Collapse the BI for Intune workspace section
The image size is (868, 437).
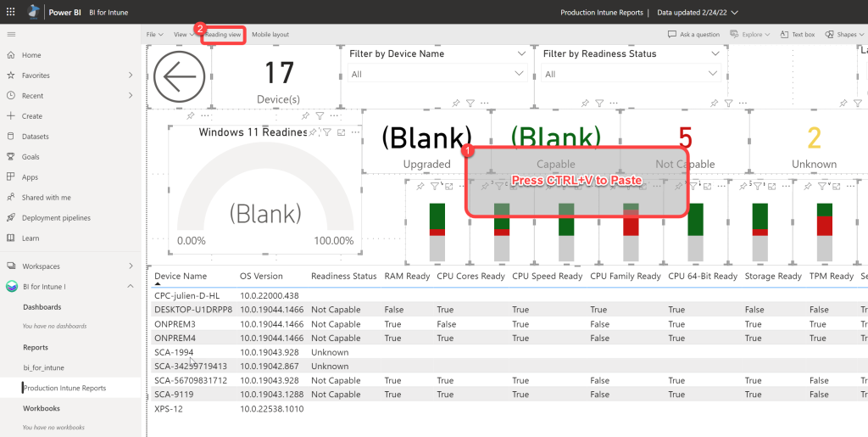(x=130, y=287)
